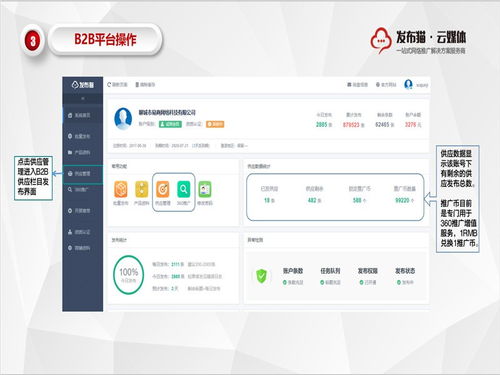Click supplied count value 18
The height and width of the screenshot is (375, 500).
pyautogui.click(x=267, y=200)
